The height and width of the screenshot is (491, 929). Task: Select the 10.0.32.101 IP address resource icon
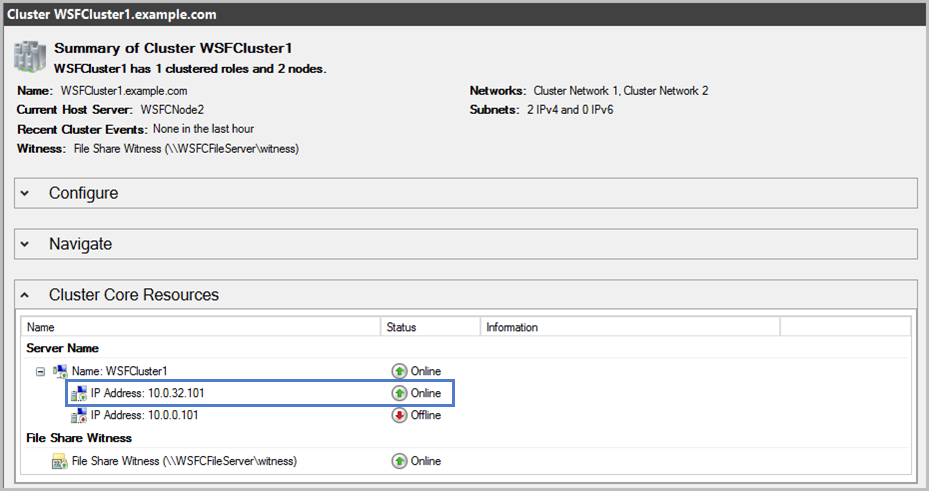(x=79, y=394)
